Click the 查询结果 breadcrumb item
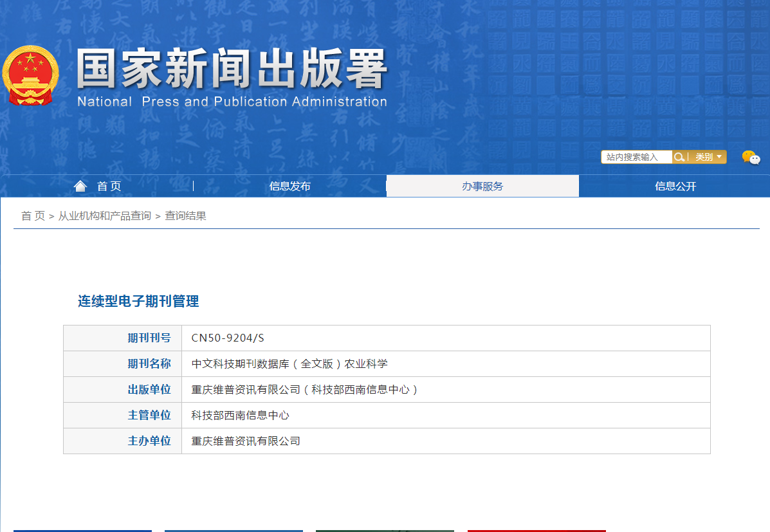Screen dimensions: 770x532 185,216
